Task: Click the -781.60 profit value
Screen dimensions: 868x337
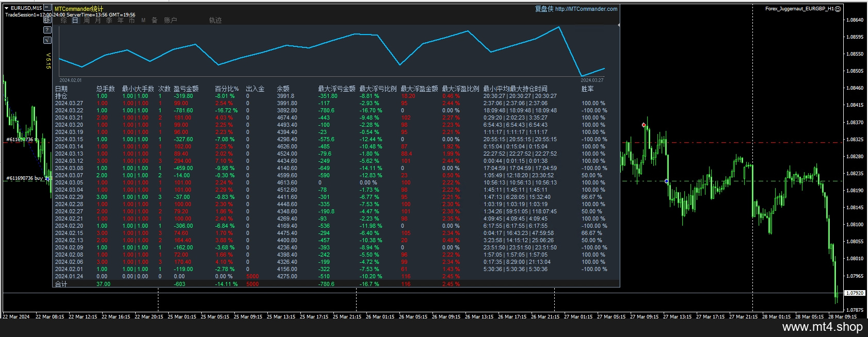Action: 183,110
